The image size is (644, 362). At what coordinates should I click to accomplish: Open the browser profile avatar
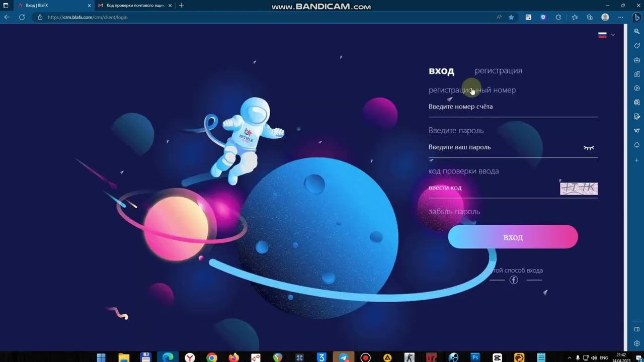point(605,17)
